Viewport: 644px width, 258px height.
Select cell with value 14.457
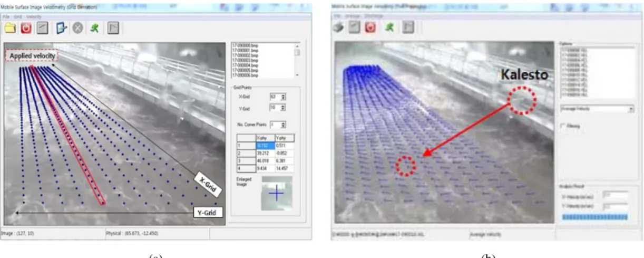tap(285, 169)
